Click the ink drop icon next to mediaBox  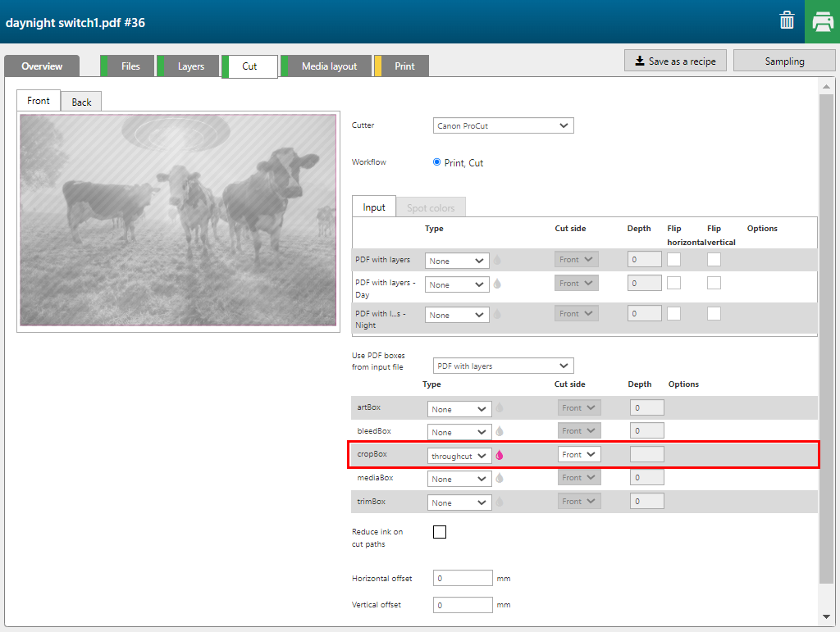(500, 478)
